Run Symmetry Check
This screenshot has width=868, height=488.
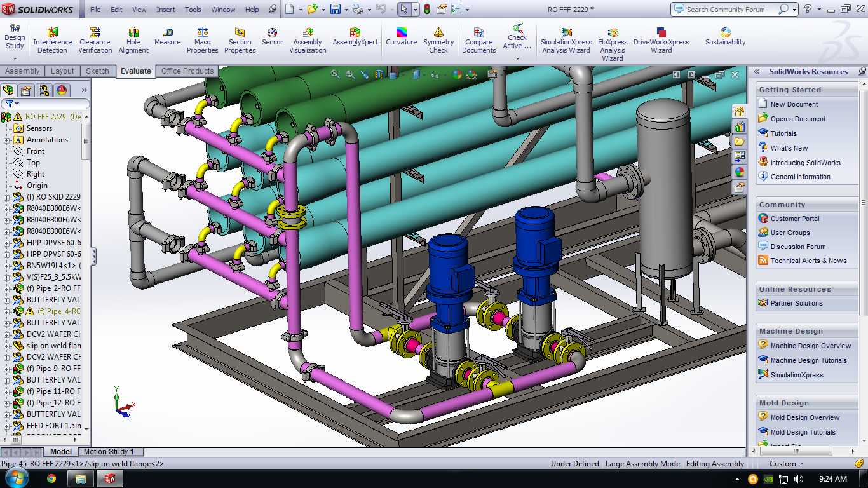(438, 41)
